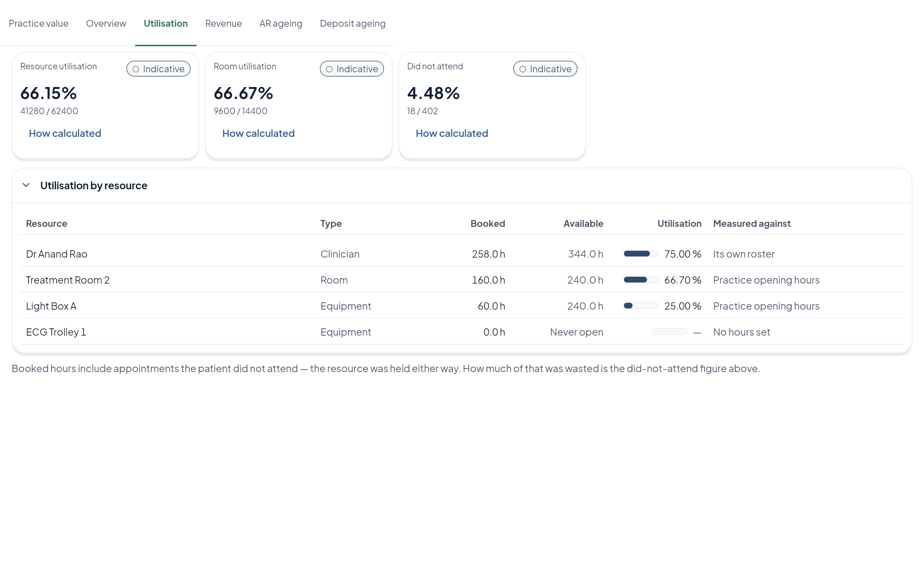Select the ECG Trolley 1 resource name
Viewport: 924px width, 578px height.
pyautogui.click(x=56, y=332)
